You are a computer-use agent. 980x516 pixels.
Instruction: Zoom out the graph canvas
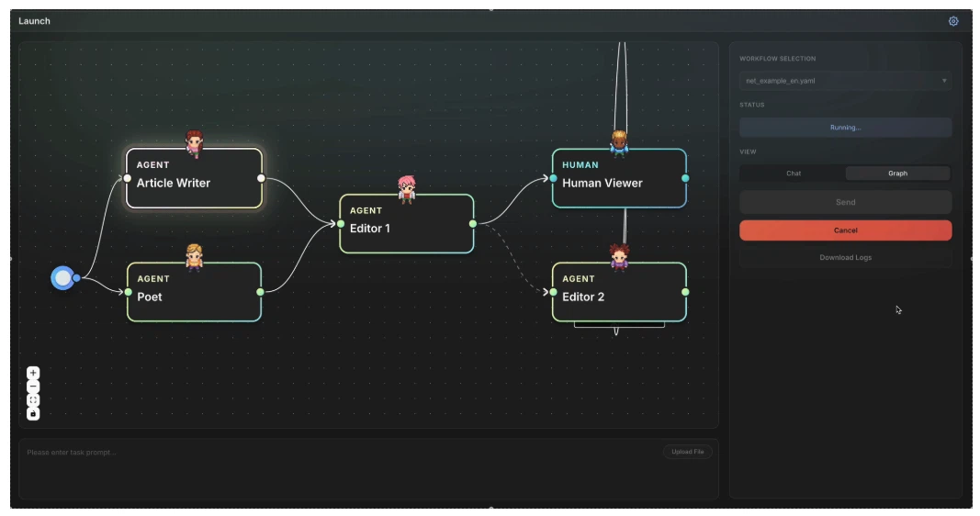[33, 387]
